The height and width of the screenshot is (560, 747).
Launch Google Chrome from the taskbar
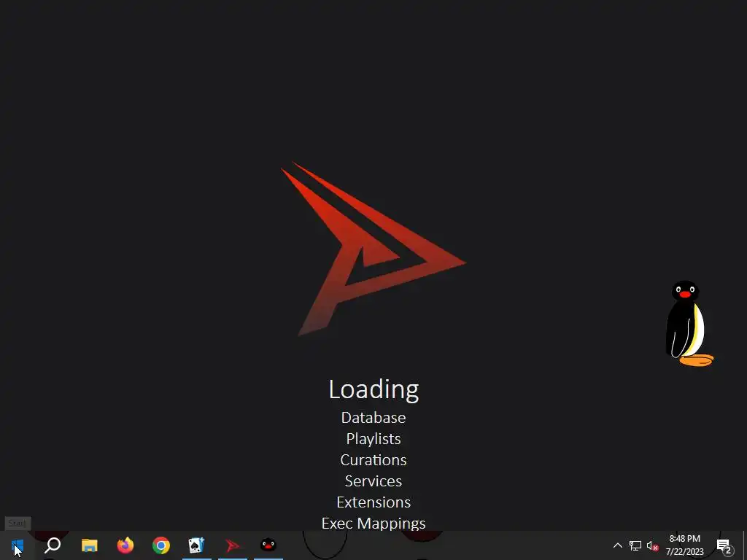161,545
